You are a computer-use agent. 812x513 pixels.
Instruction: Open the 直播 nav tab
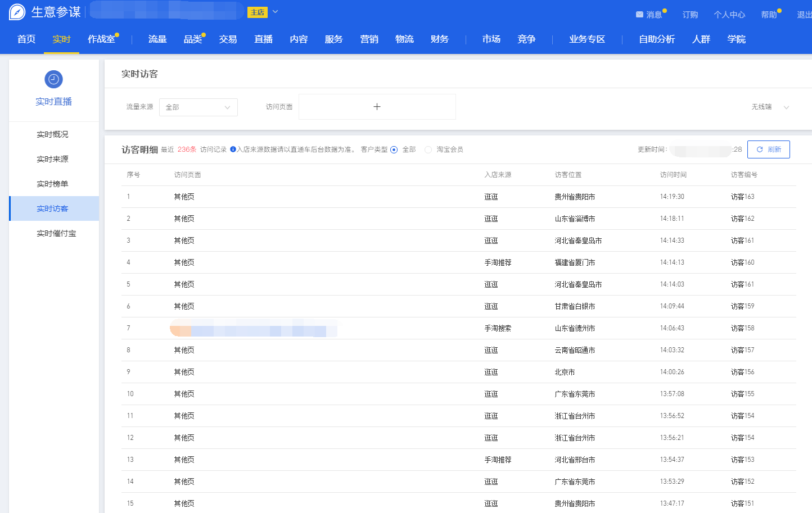tap(263, 39)
